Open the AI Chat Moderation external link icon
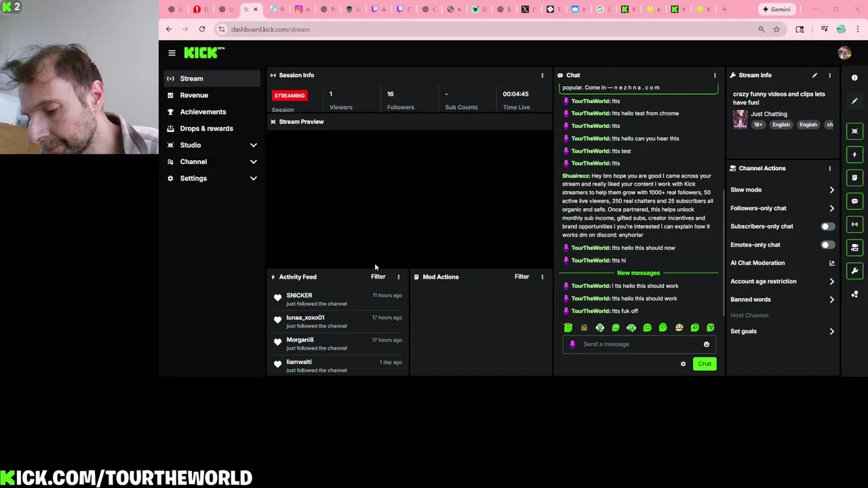The image size is (868, 488). click(x=831, y=263)
